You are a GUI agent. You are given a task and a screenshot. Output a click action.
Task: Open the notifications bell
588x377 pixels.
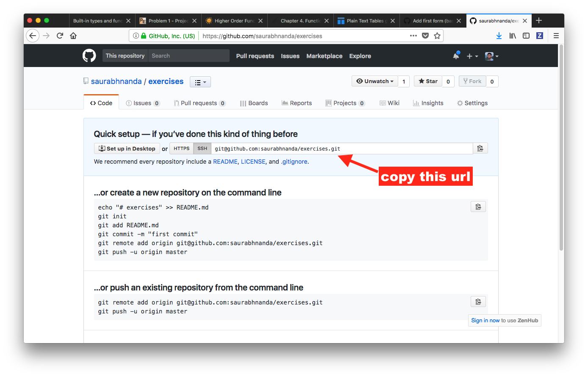click(456, 56)
